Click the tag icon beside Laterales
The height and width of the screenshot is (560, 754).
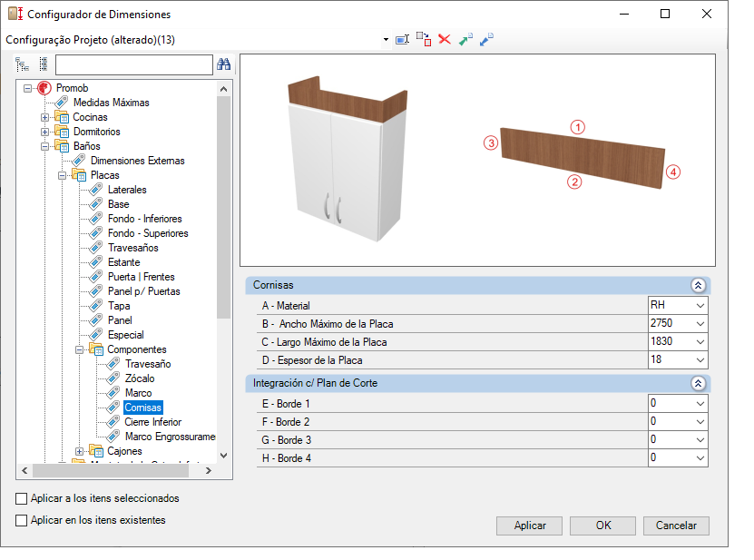pos(96,190)
